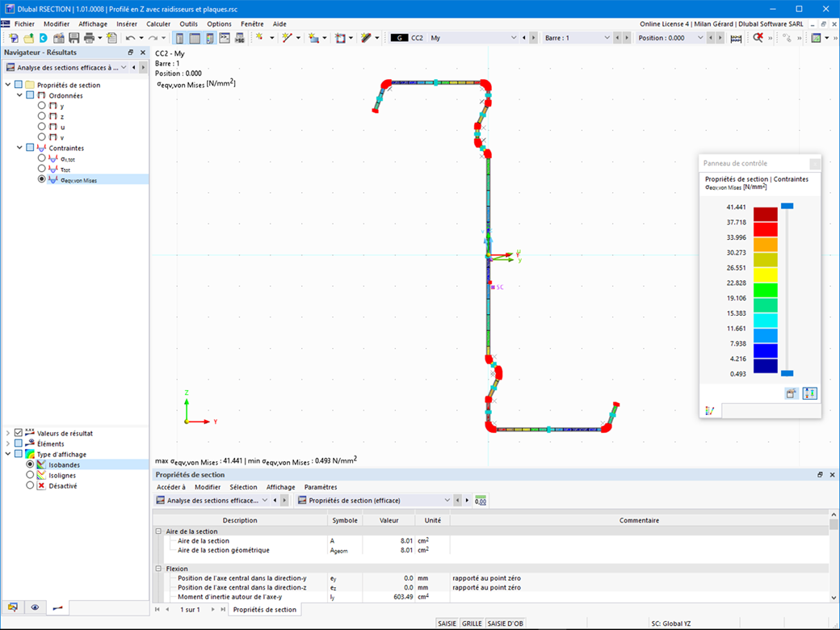Collapse the Contraintes tree node
840x630 pixels.
20,147
